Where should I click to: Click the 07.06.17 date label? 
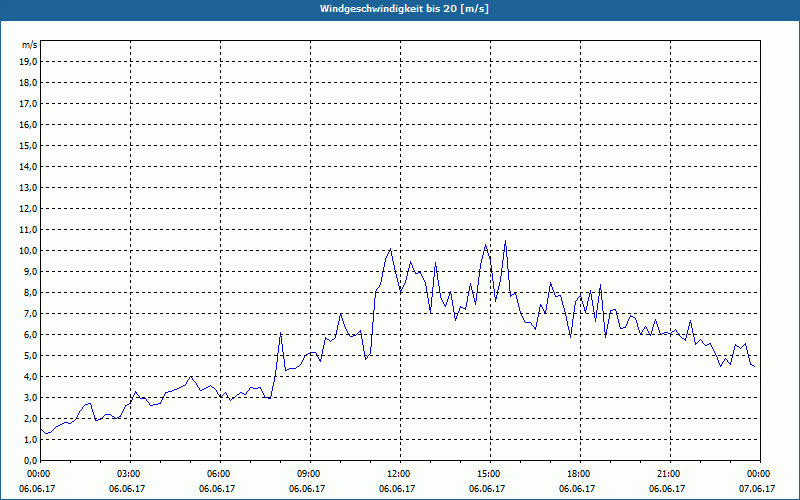tap(757, 488)
